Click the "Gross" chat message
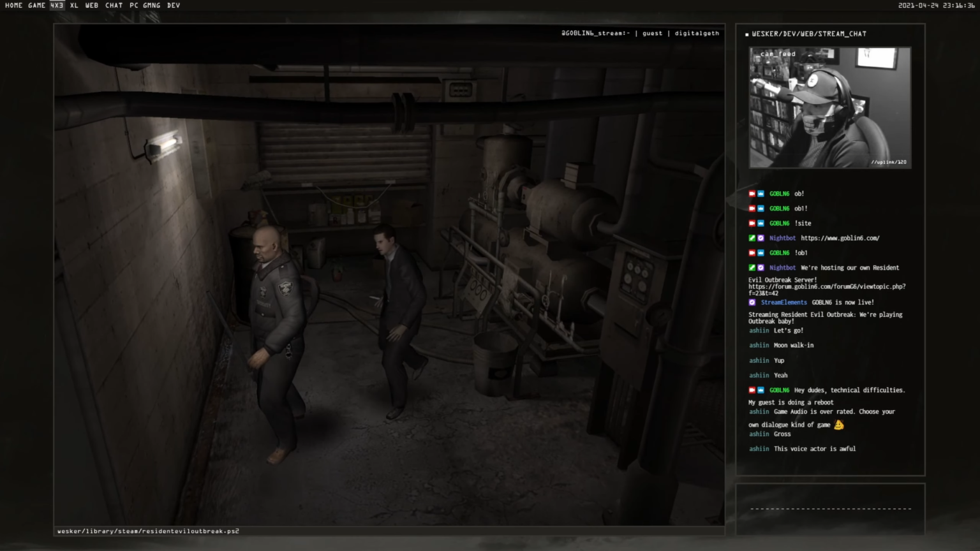The image size is (980, 551). [x=782, y=434]
